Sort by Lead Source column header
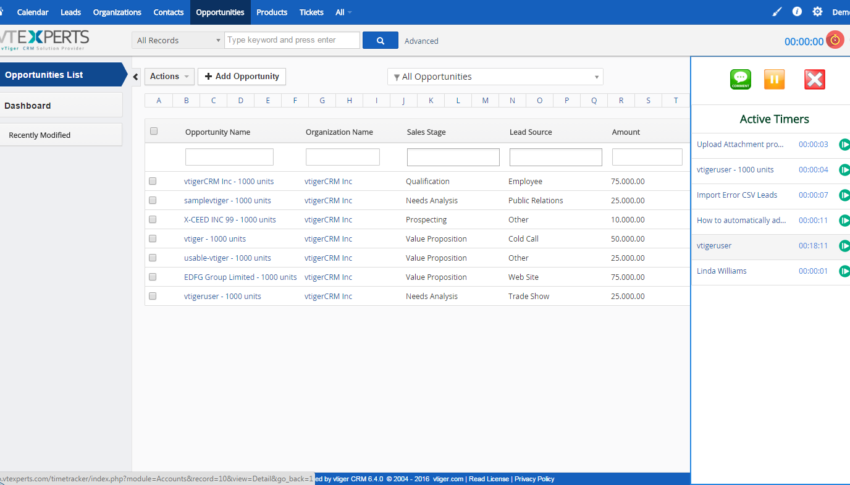The height and width of the screenshot is (485, 850). coord(531,132)
